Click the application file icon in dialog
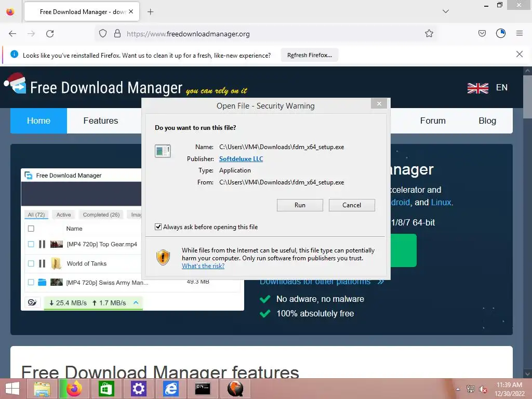This screenshot has width=532, height=399. coord(163,151)
